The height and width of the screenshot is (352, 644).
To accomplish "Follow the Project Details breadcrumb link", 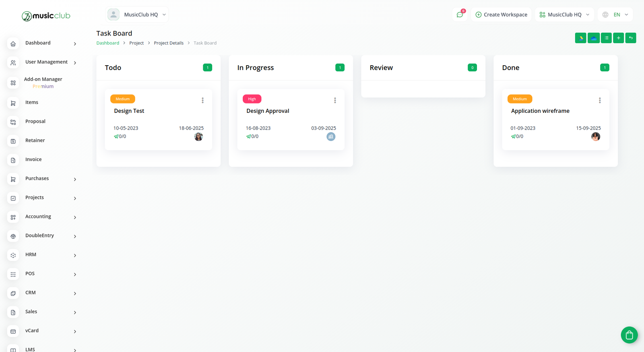I will 169,43.
